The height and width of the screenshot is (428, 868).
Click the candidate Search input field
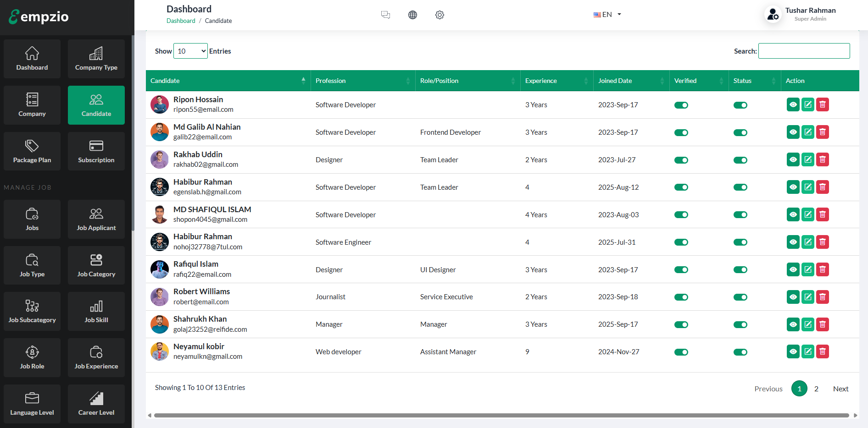pos(804,51)
